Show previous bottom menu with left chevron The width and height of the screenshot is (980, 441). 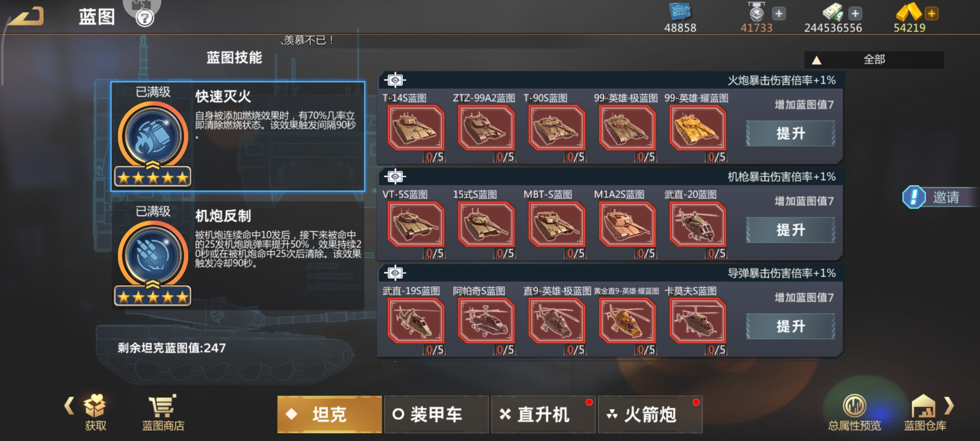(x=69, y=406)
